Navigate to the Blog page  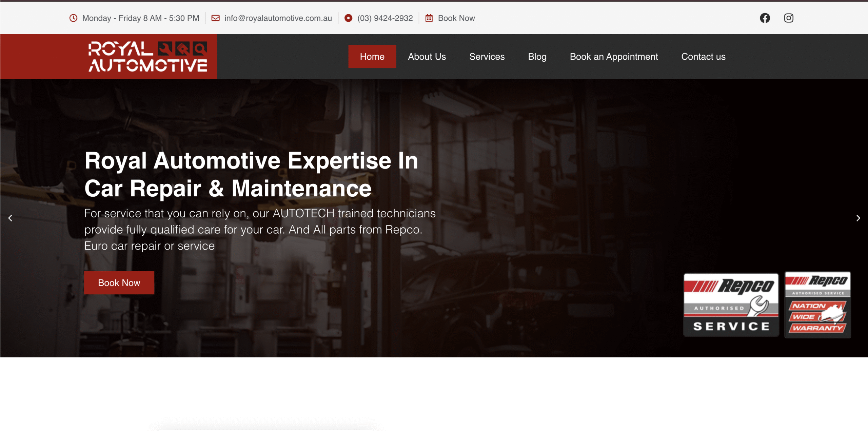(537, 57)
